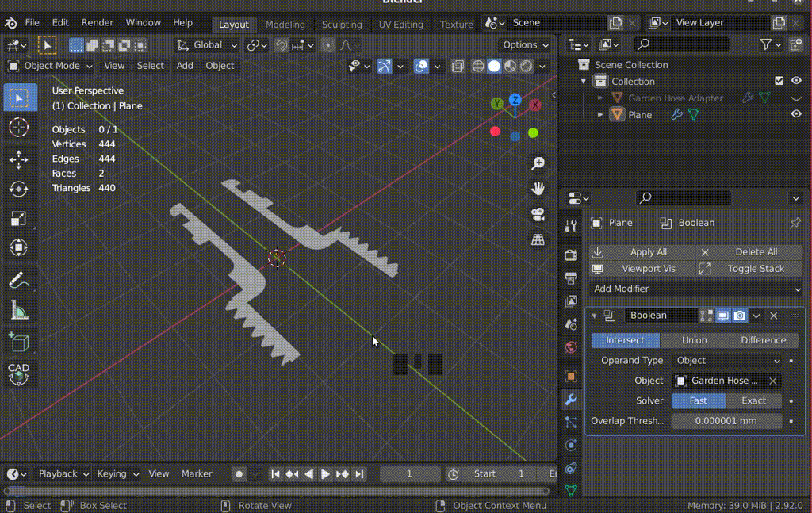Open the Object Mode dropdown

pos(49,65)
